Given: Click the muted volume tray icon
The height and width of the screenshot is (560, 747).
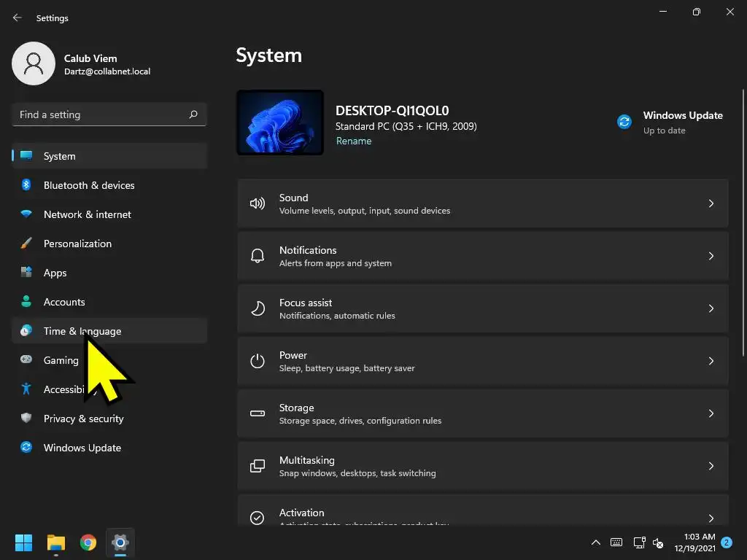Looking at the screenshot, I should coord(658,542).
